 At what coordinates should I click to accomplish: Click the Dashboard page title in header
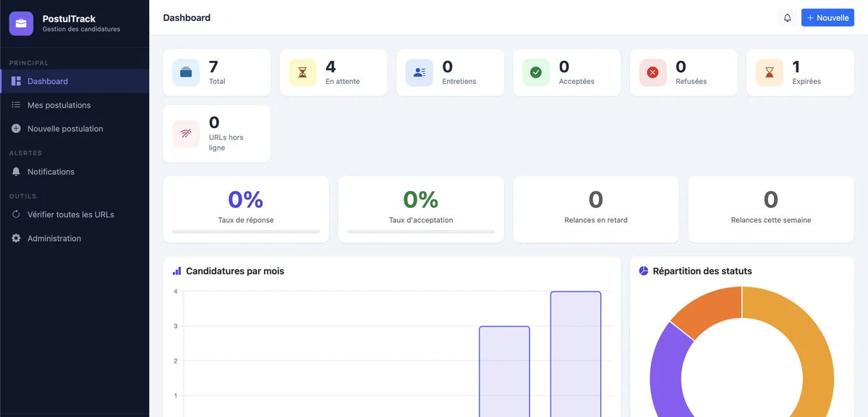click(187, 17)
